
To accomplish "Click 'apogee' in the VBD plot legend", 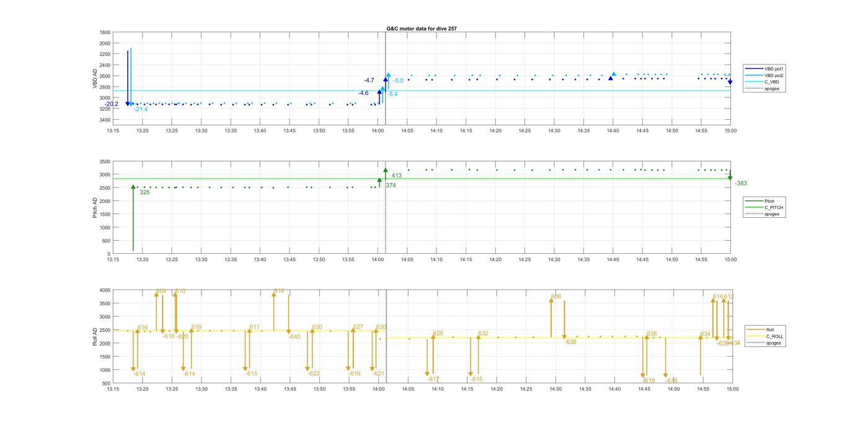I will (x=772, y=89).
